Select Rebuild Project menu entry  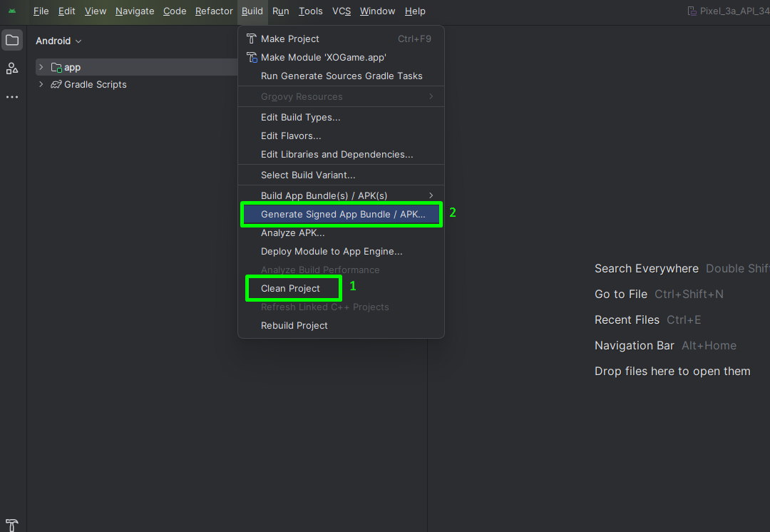(294, 325)
